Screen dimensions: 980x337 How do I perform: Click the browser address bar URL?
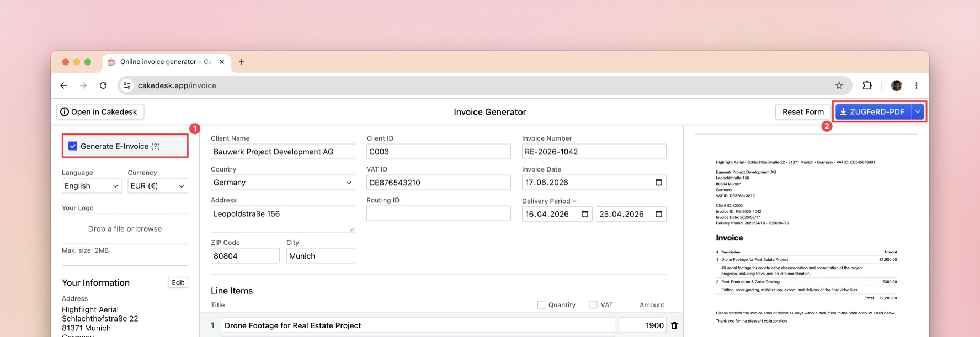(x=177, y=85)
